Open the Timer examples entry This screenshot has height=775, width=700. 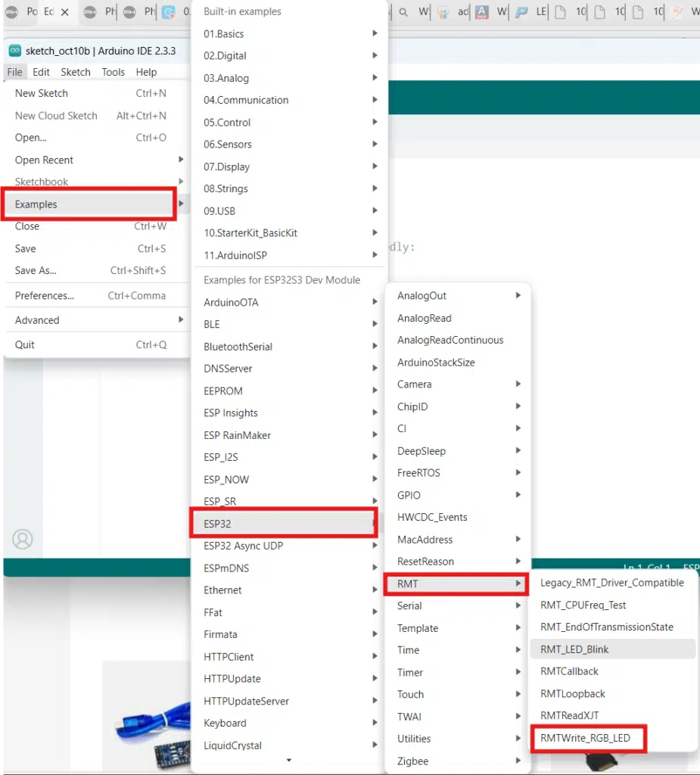458,673
